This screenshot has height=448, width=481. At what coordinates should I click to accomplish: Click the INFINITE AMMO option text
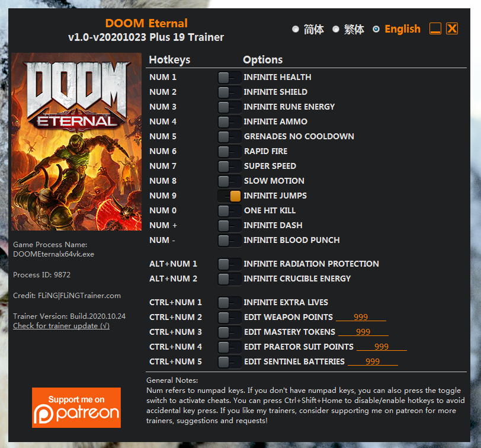point(275,122)
